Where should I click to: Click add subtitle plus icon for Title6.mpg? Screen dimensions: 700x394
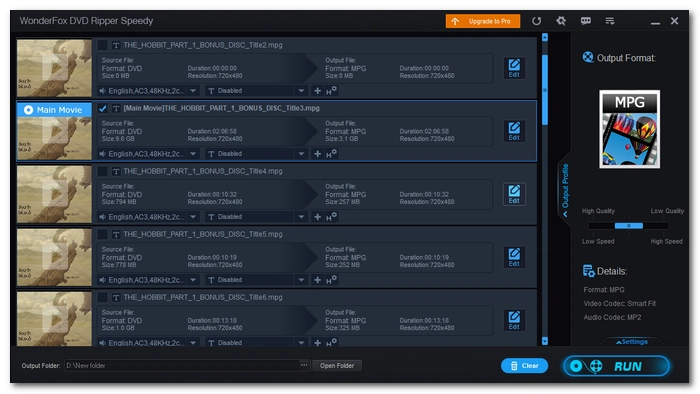point(317,343)
